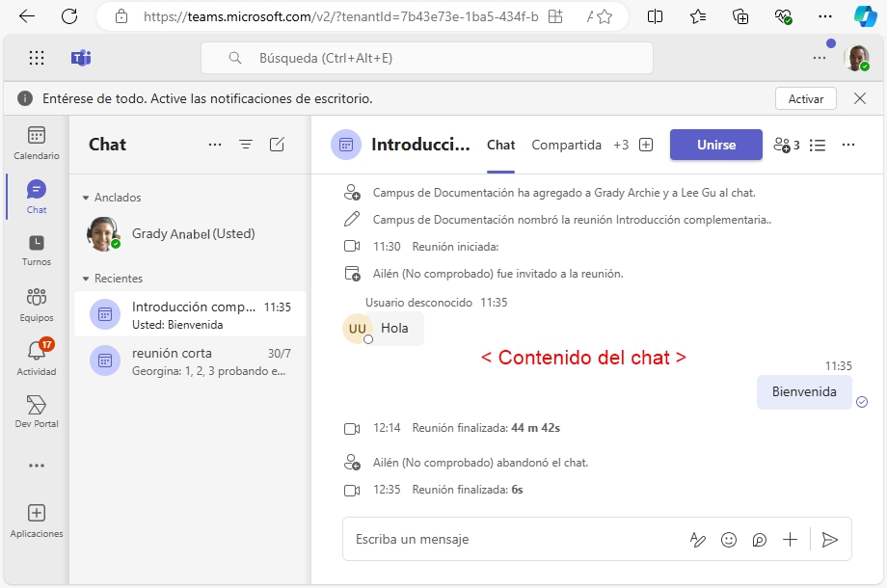Click the Unirse button
Viewport: 887px width, 588px height.
(715, 145)
